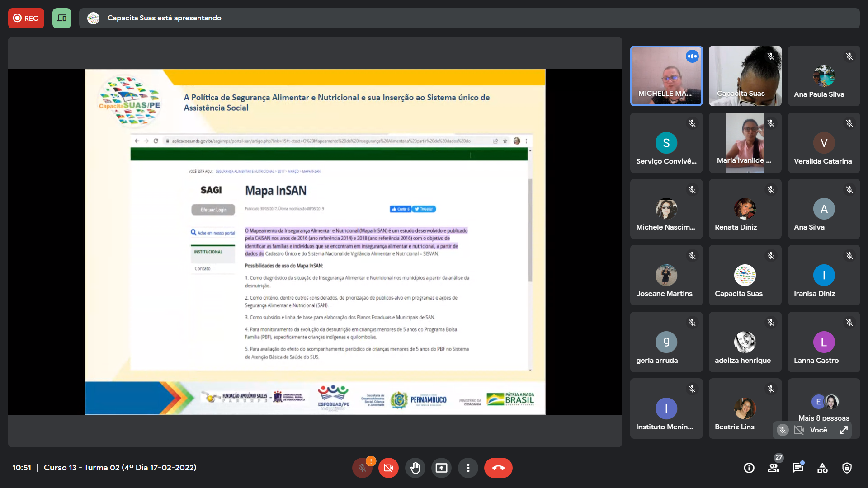This screenshot has width=868, height=488.
Task: Open the chat messages panel
Action: click(x=798, y=468)
